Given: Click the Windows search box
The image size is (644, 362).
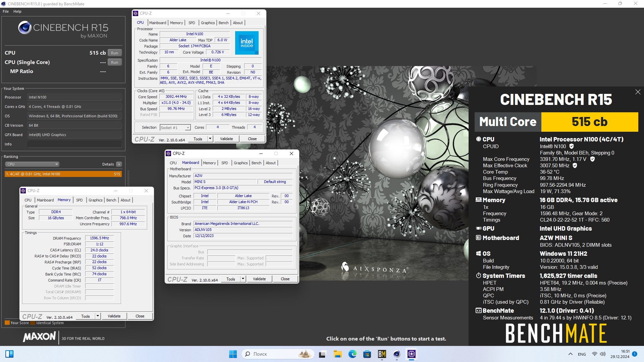Looking at the screenshot, I should click(x=278, y=354).
